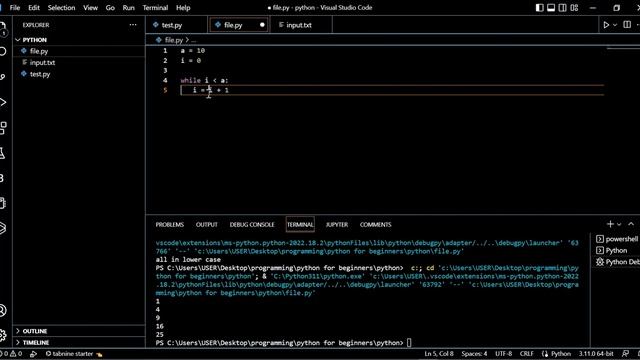Click the Run Python File play button

(x=606, y=25)
